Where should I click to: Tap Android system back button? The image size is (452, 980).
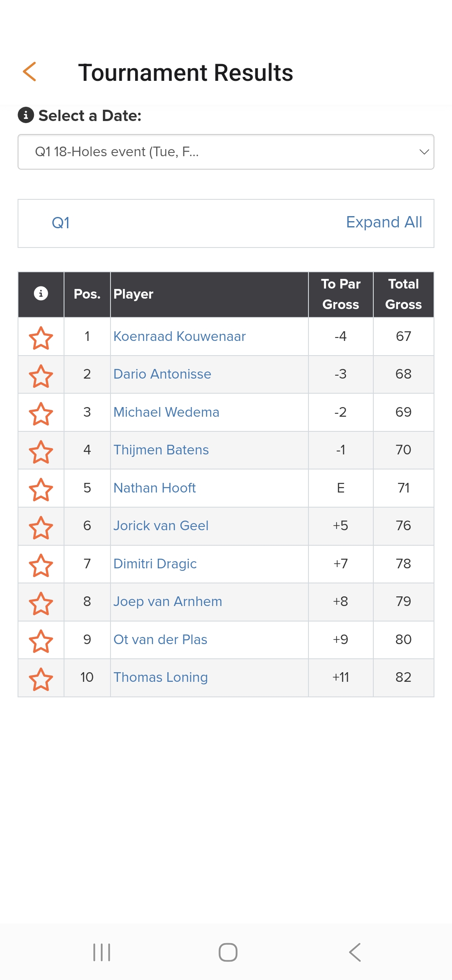click(x=354, y=952)
